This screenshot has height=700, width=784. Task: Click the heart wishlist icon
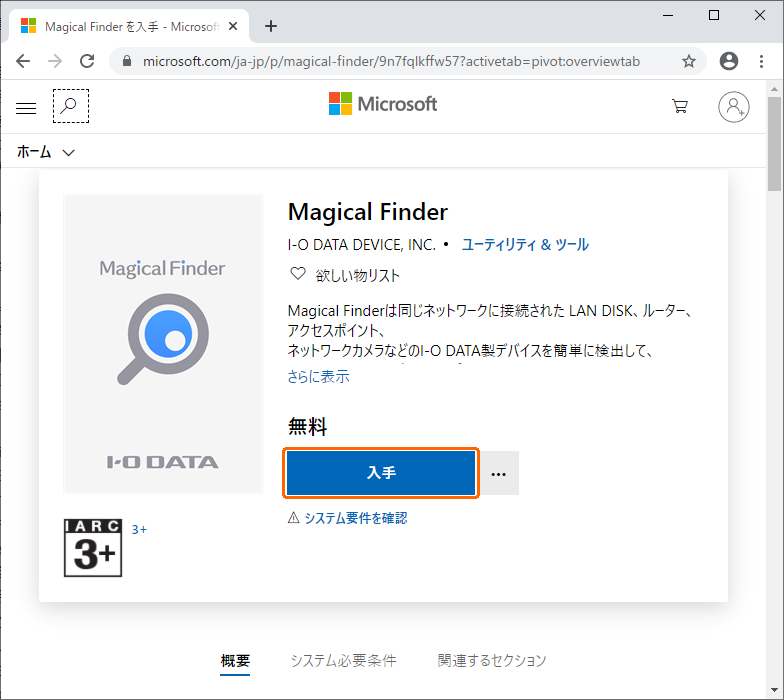(298, 274)
